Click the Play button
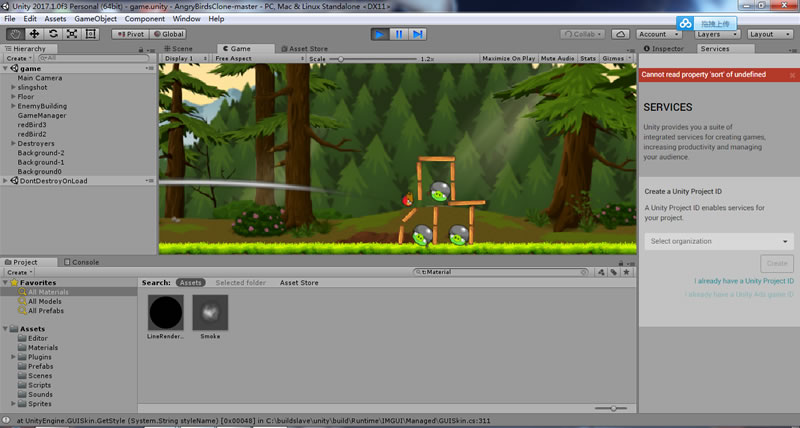The height and width of the screenshot is (428, 800). point(380,34)
